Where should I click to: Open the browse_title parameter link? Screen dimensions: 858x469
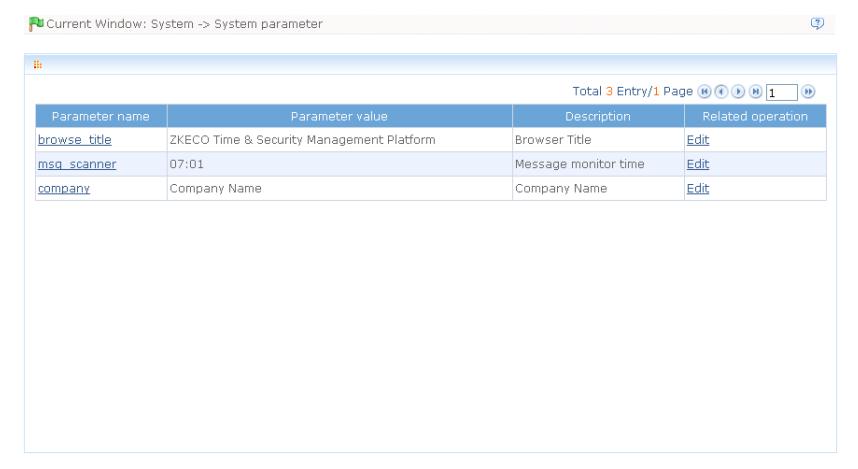click(74, 140)
